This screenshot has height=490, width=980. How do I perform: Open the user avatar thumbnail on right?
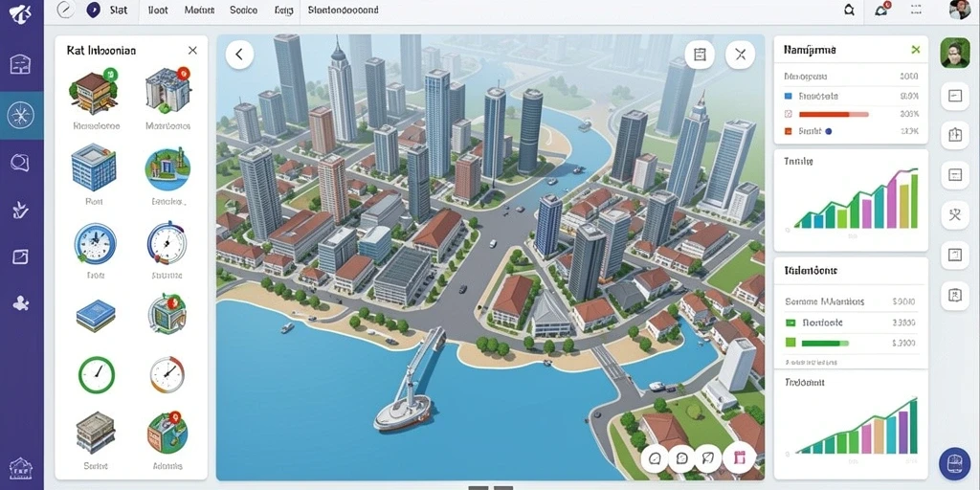pos(955,53)
